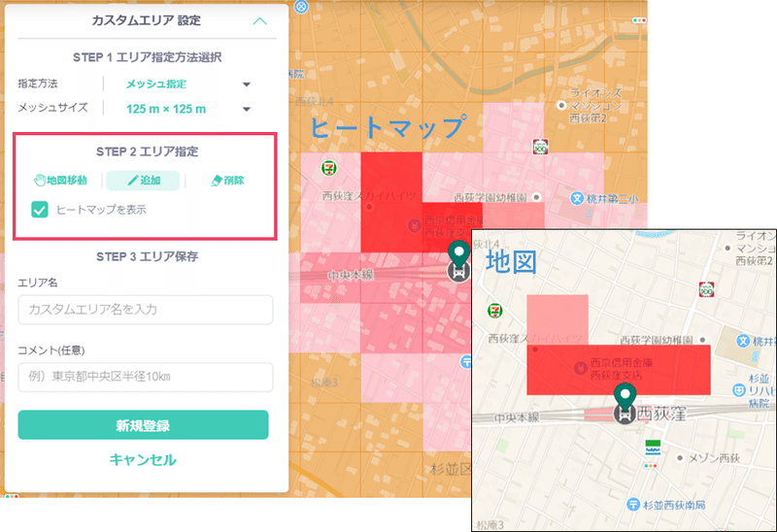Viewport: 777px width, 532px height.
Task: Select the 追加 pencil tool
Action: pyautogui.click(x=143, y=181)
